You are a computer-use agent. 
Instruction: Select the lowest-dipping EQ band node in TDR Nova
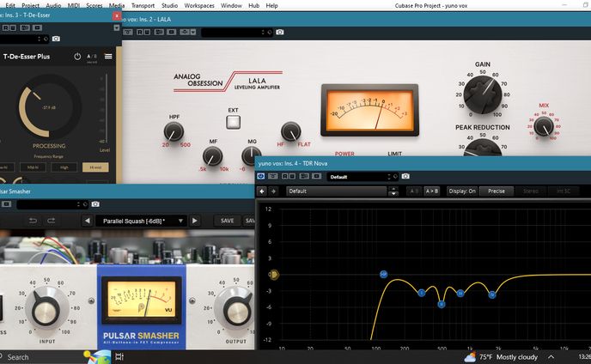pos(442,304)
